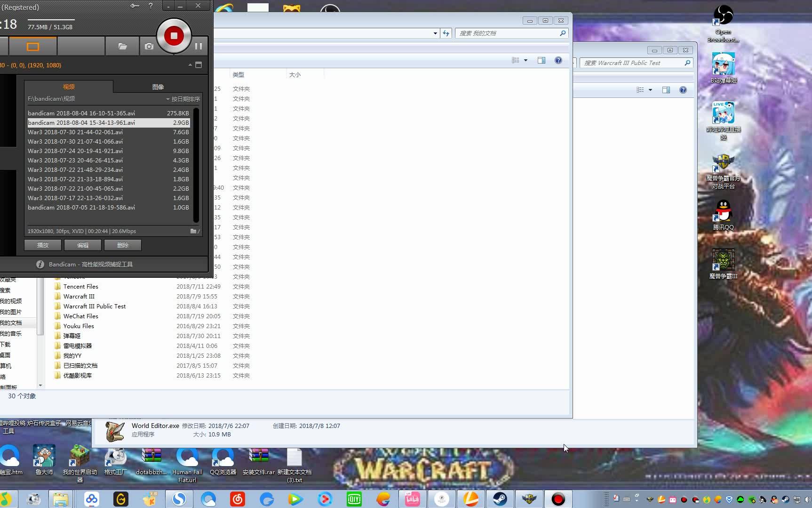Select the Tencent Files folder
Viewport: 812px width, 508px height.
point(81,286)
